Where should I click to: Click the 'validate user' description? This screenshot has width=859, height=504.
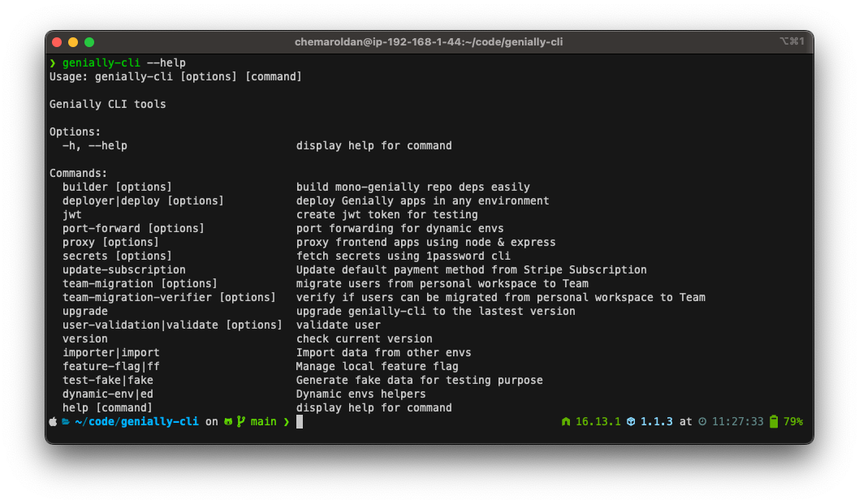pos(338,325)
